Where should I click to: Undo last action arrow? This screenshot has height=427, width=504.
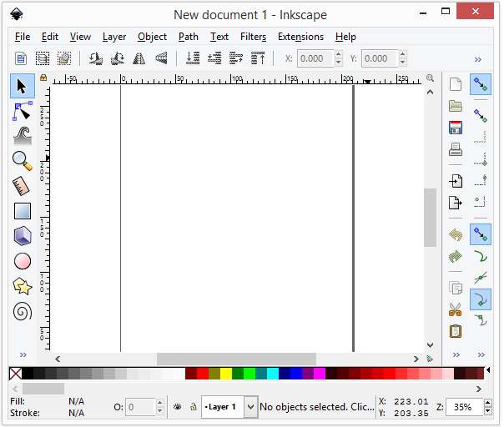455,234
